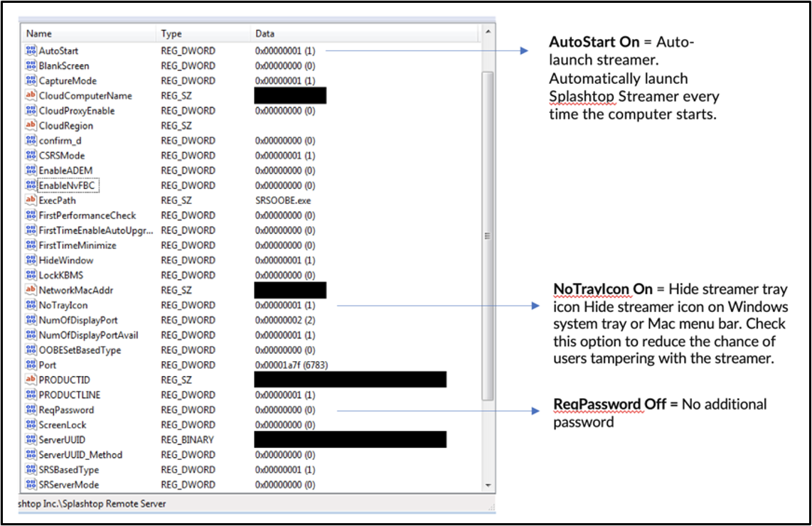Click the 0x00001a7f (6783) data value
The image size is (812, 526).
[x=292, y=365]
